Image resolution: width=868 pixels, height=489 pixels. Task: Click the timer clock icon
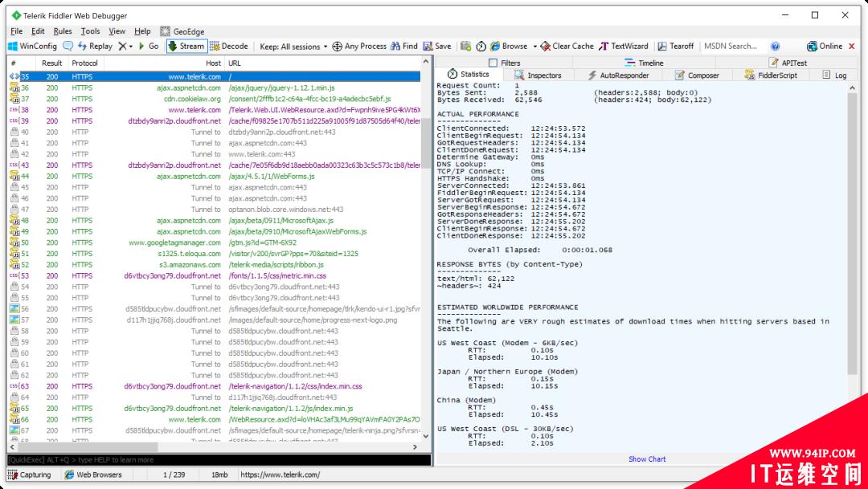tap(481, 47)
